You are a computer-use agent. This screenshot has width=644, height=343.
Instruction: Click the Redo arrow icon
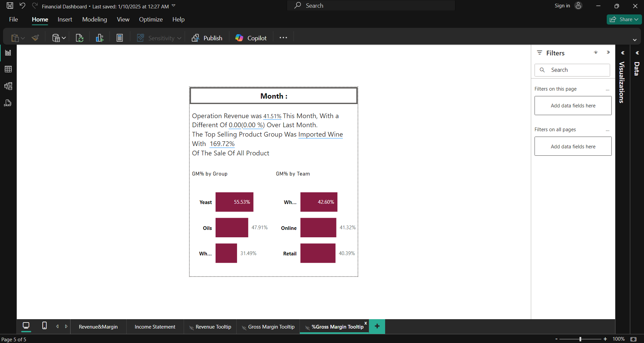[x=35, y=6]
